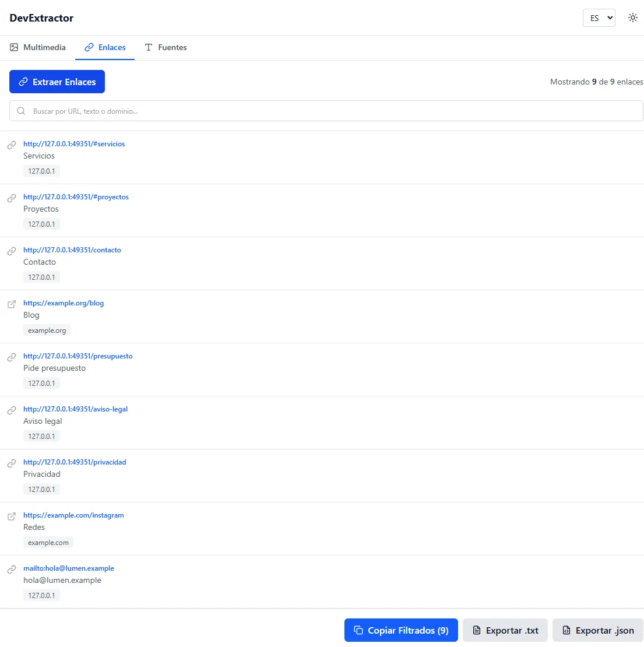The width and height of the screenshot is (644, 647).
Task: Open the https://example.org/blog link
Action: pyautogui.click(x=64, y=303)
